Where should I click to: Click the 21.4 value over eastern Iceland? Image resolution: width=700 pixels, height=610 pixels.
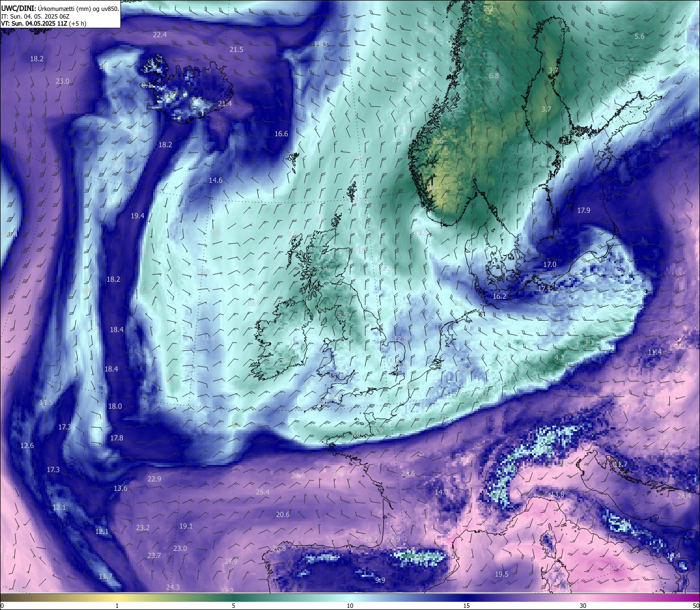click(x=225, y=103)
